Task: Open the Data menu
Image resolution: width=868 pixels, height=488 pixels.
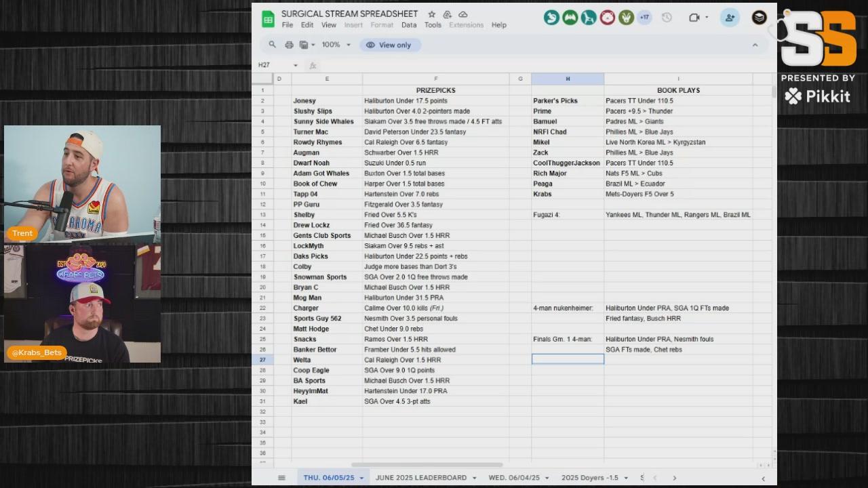Action: coord(409,25)
